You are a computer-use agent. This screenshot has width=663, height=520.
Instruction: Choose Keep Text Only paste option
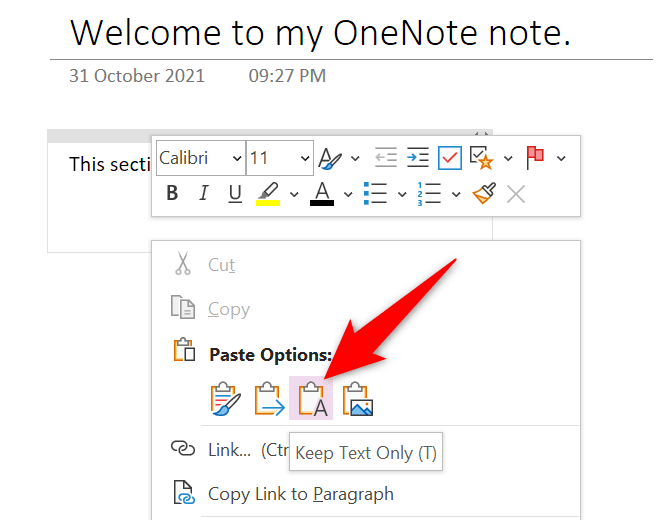click(311, 398)
